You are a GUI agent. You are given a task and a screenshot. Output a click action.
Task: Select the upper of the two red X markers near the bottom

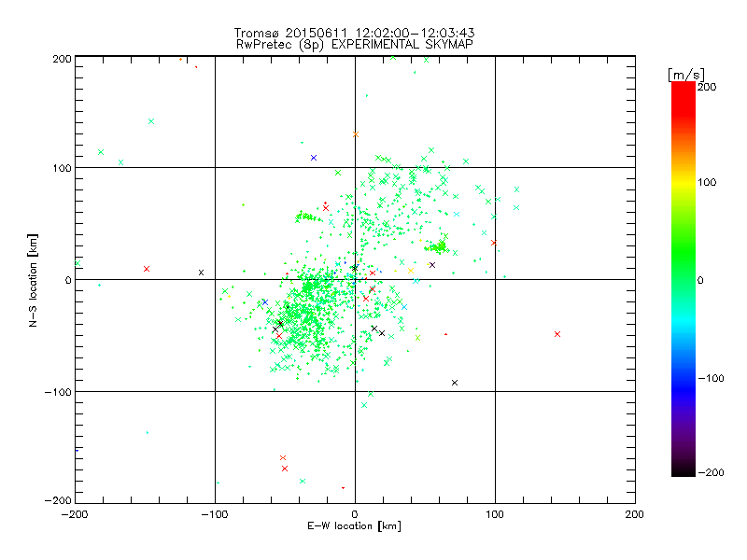[283, 458]
